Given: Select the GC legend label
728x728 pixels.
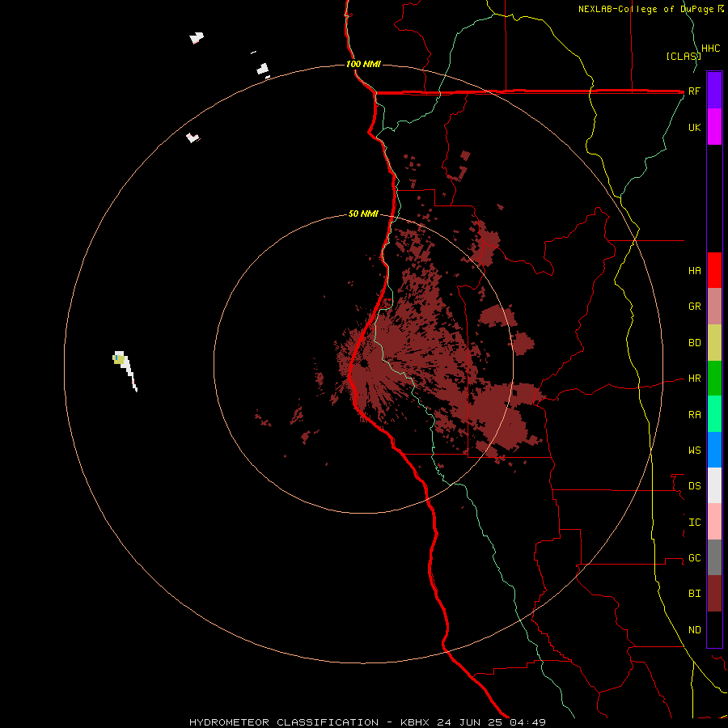Looking at the screenshot, I should pyautogui.click(x=694, y=558).
